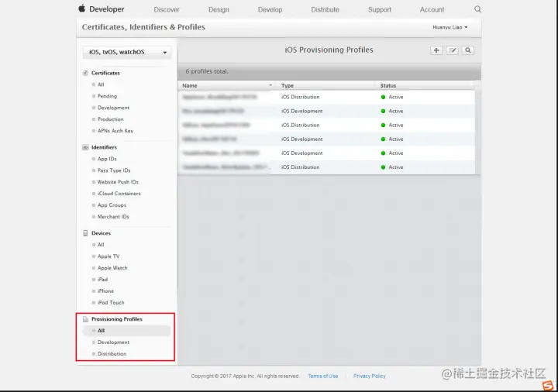Select All under Devices
This screenshot has width=558, height=392.
point(101,245)
